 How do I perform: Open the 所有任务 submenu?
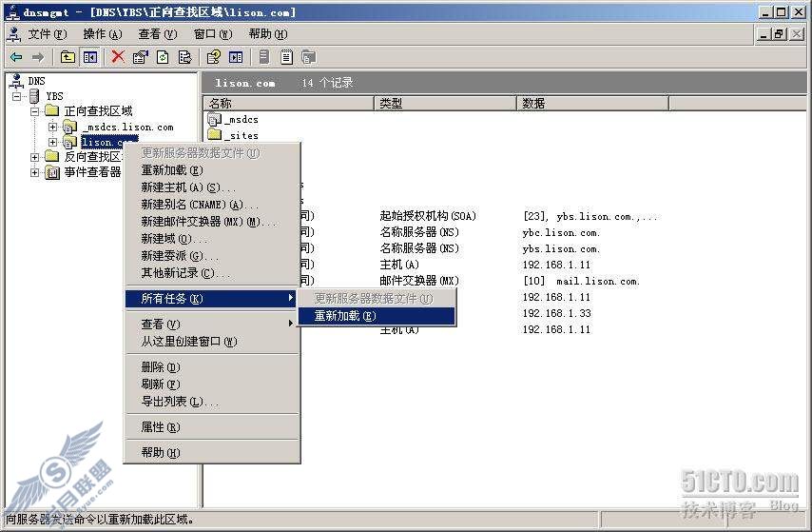211,298
